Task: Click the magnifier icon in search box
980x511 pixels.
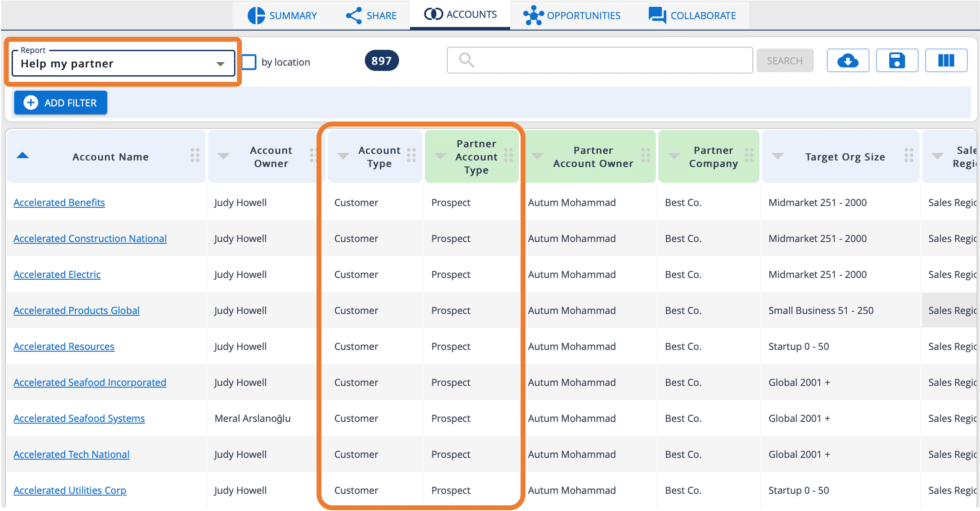Action: tap(466, 61)
